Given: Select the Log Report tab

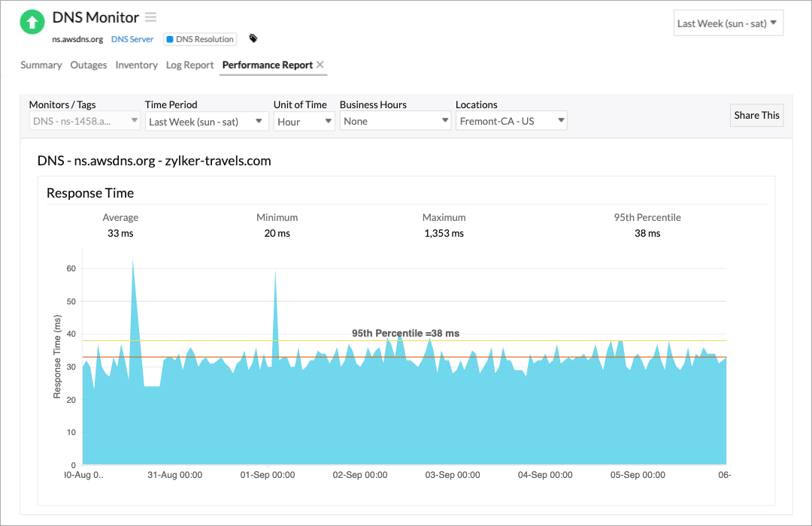Looking at the screenshot, I should [189, 65].
